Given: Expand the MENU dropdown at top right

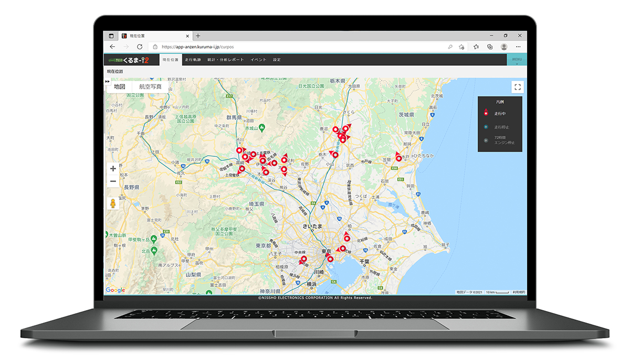Looking at the screenshot, I should 517,60.
